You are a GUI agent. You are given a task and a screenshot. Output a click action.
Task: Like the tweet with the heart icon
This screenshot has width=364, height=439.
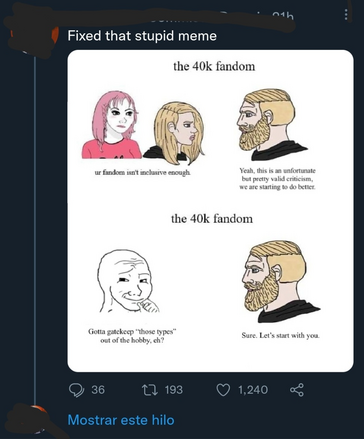click(x=223, y=390)
